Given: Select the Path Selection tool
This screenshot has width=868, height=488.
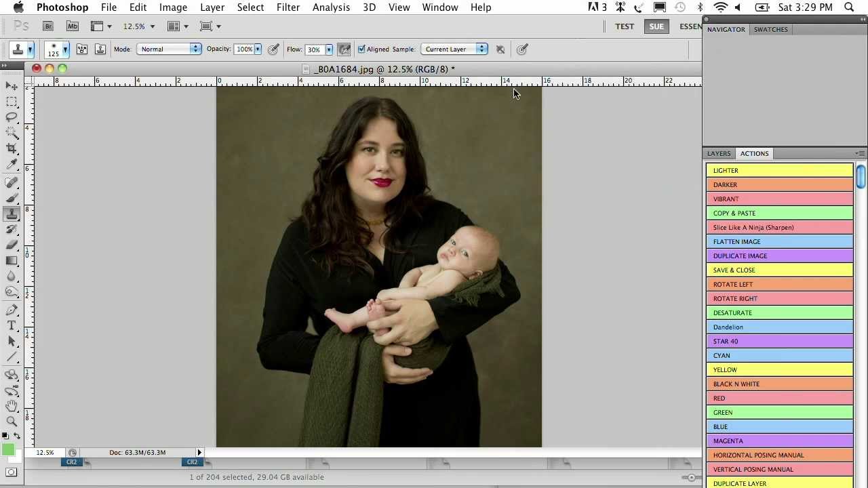Looking at the screenshot, I should click(12, 342).
